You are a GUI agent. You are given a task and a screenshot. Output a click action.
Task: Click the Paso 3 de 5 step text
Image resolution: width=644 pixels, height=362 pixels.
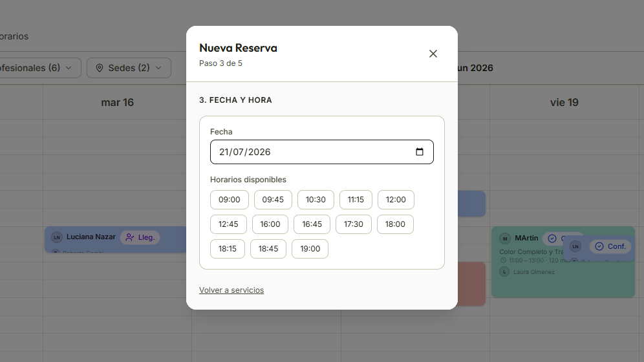point(220,63)
